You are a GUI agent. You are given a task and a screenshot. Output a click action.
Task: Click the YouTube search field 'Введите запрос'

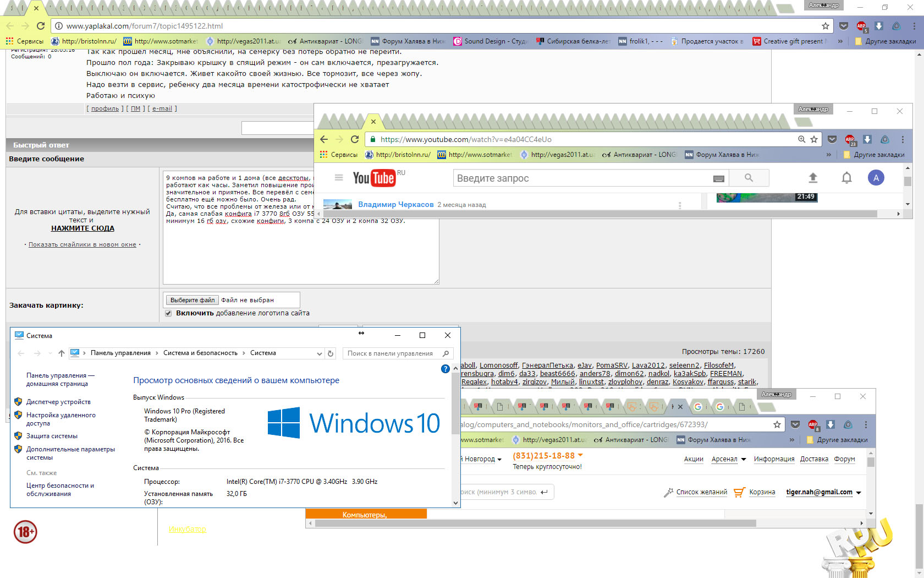[x=583, y=178]
